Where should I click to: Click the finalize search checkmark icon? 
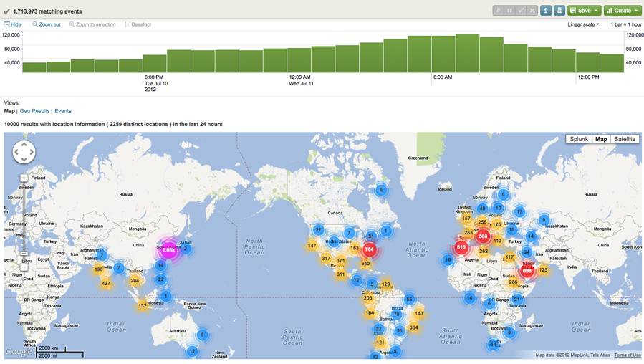pyautogui.click(x=521, y=11)
